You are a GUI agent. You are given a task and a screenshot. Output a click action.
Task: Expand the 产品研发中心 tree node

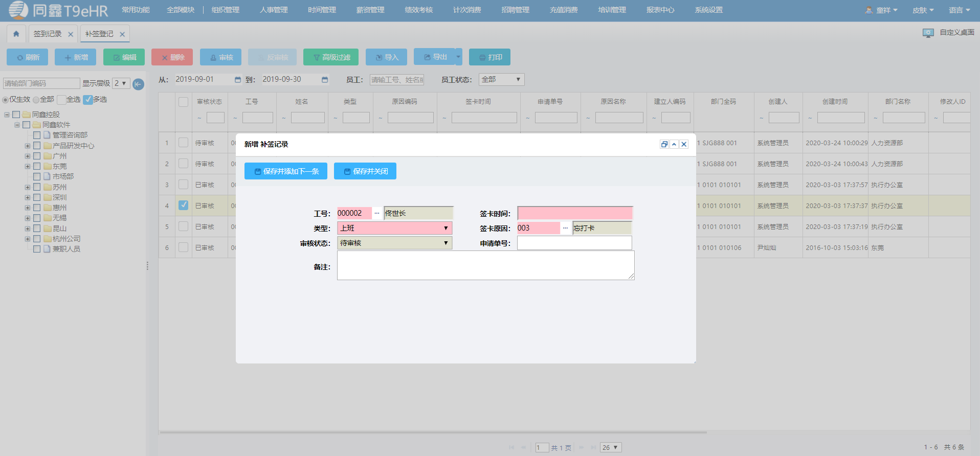(28, 146)
